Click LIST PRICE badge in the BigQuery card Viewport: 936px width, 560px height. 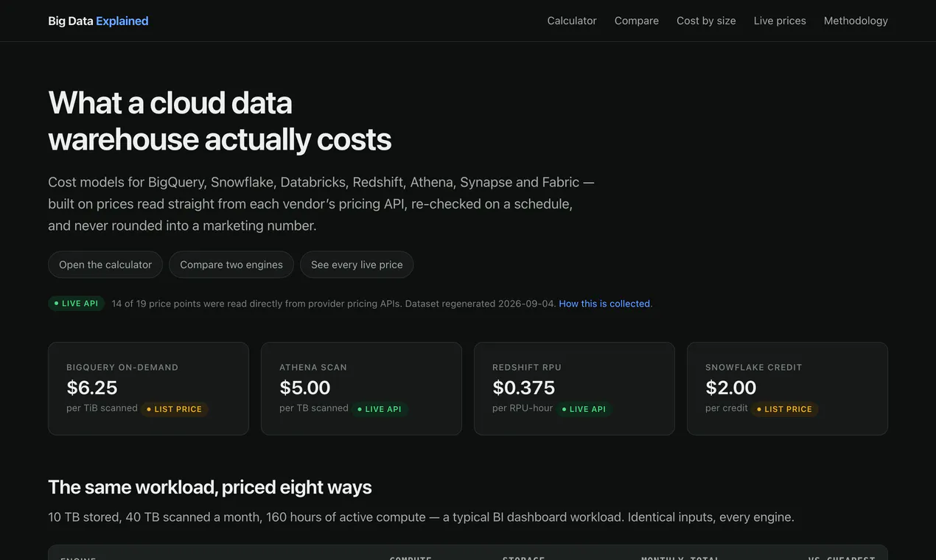174,409
